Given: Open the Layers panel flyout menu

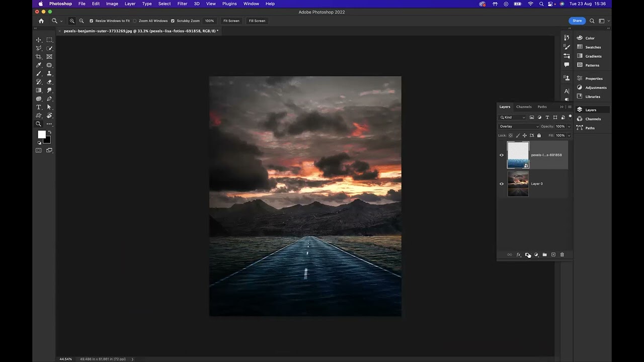Looking at the screenshot, I should pyautogui.click(x=570, y=107).
